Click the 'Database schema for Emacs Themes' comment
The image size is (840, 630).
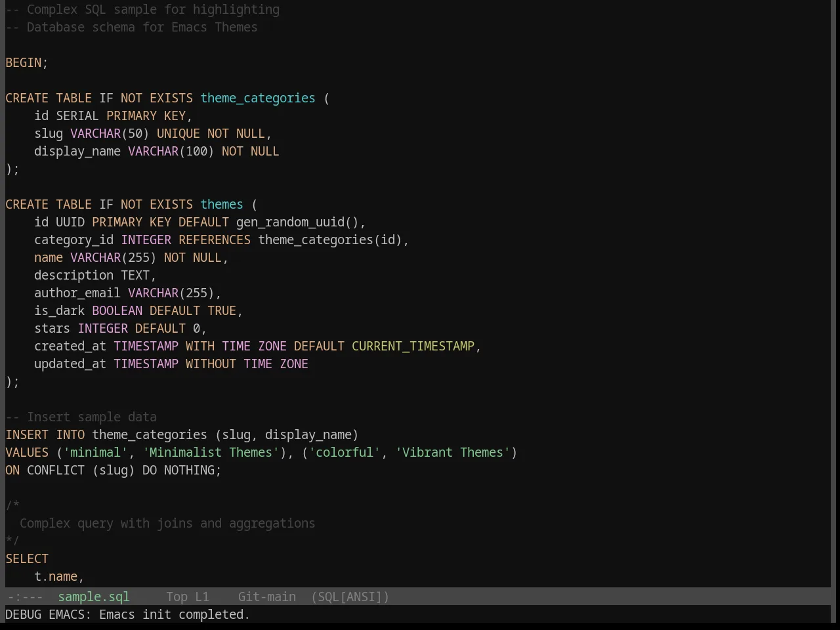pos(131,27)
